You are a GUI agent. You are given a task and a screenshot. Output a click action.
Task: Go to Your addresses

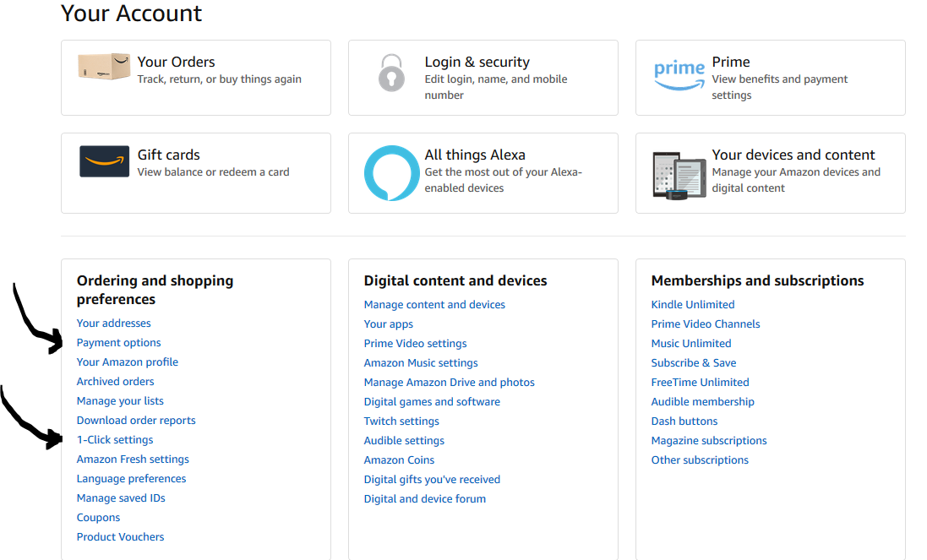(x=113, y=323)
